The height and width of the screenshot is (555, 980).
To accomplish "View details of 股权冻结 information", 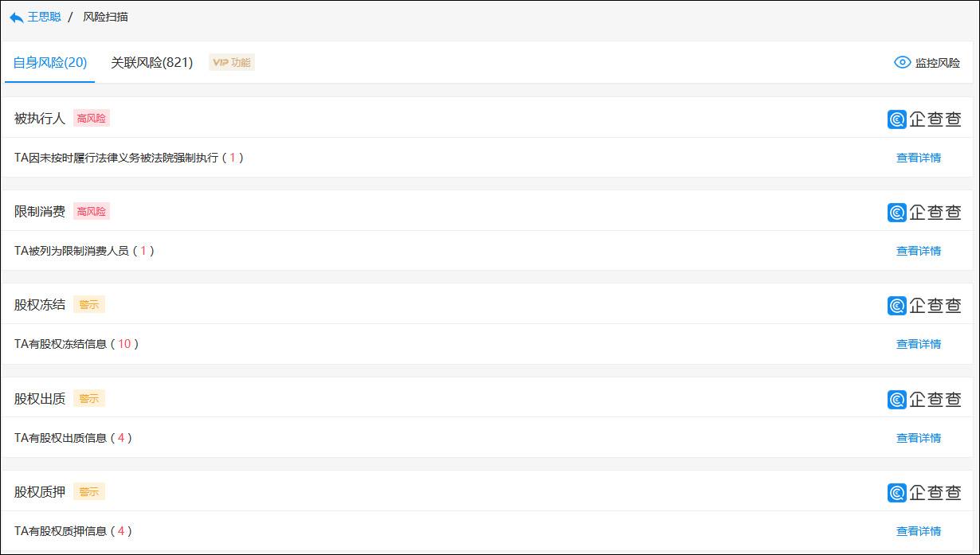I will click(918, 344).
